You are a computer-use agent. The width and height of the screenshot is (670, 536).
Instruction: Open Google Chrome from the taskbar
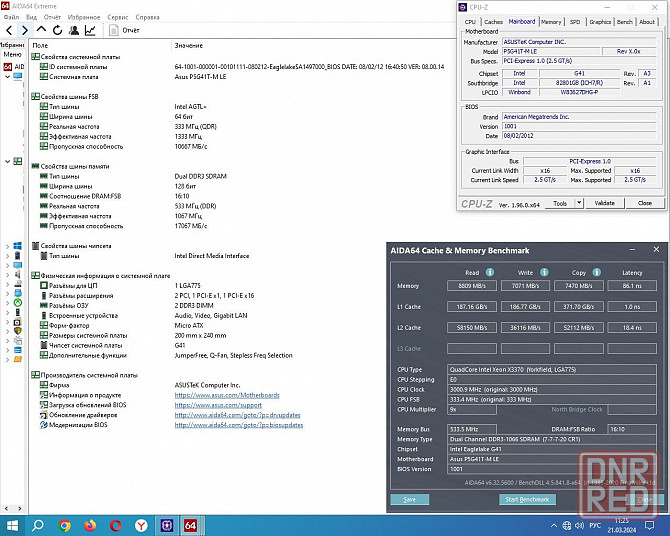click(65, 525)
